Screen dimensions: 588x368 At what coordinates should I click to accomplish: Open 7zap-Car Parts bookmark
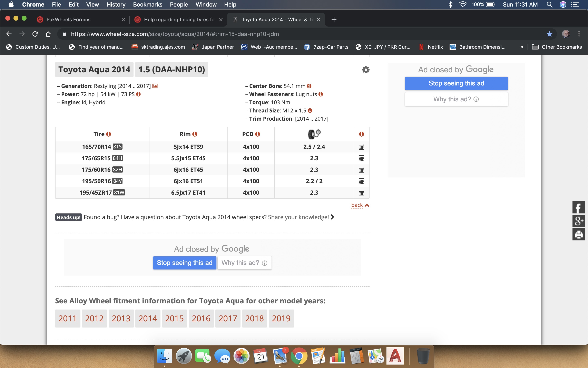click(x=326, y=47)
